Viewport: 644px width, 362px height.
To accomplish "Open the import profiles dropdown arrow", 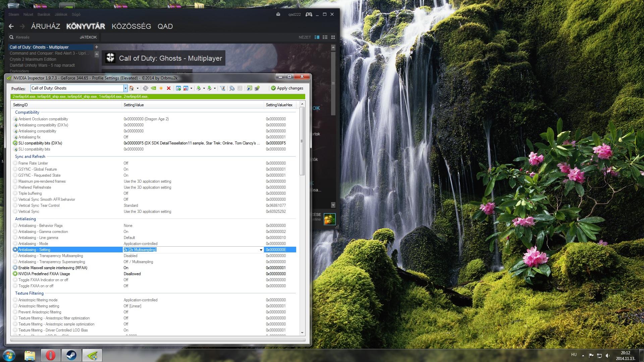I will click(215, 88).
